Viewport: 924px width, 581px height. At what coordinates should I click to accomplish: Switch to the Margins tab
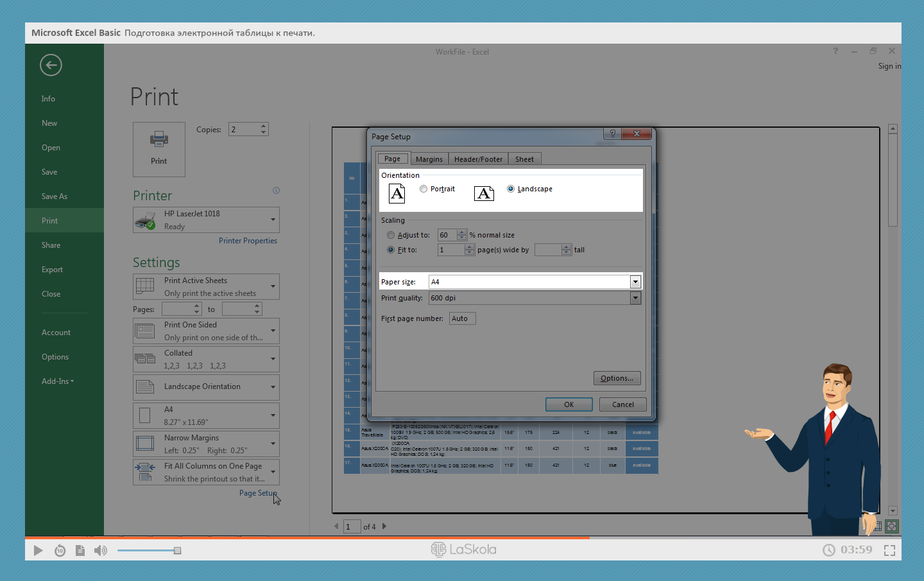click(x=429, y=159)
